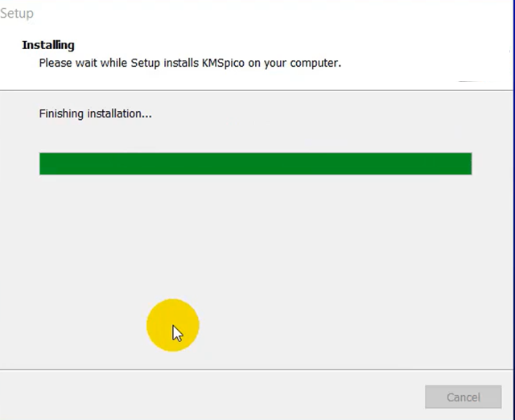Click the divider line below the header
The height and width of the screenshot is (420, 515).
tap(257, 90)
